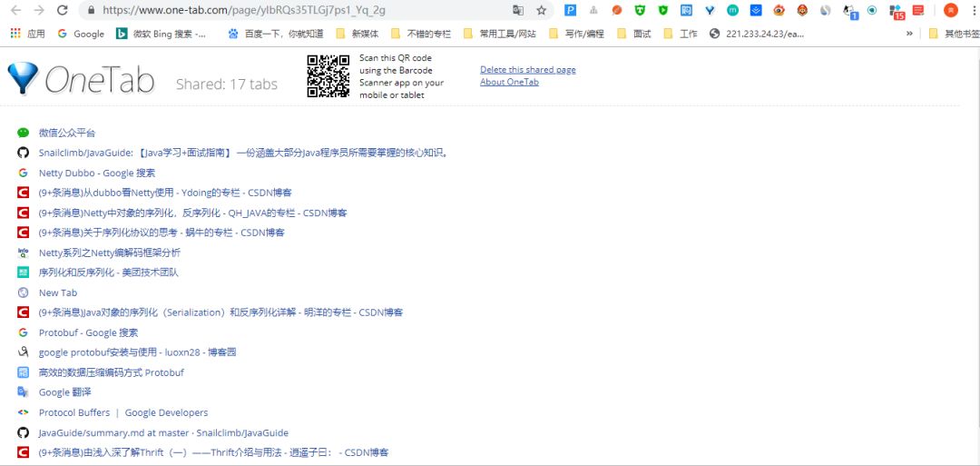Click the QR code image
Viewport: 980px width, 466px height.
coord(328,76)
